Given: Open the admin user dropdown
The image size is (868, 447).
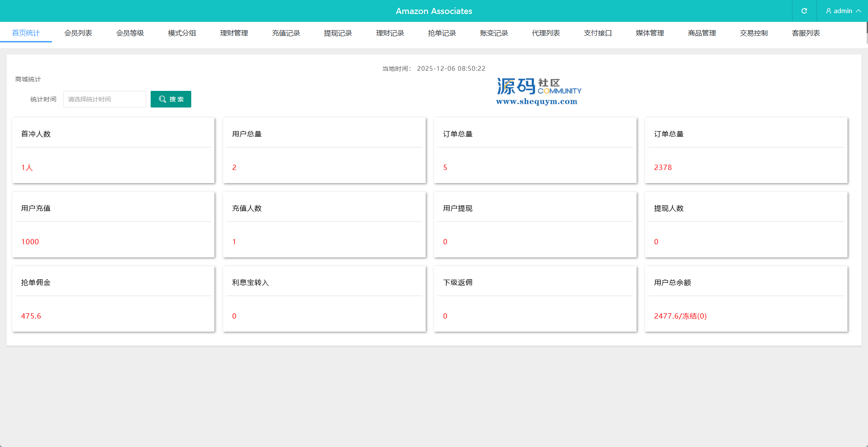Looking at the screenshot, I should (x=843, y=11).
